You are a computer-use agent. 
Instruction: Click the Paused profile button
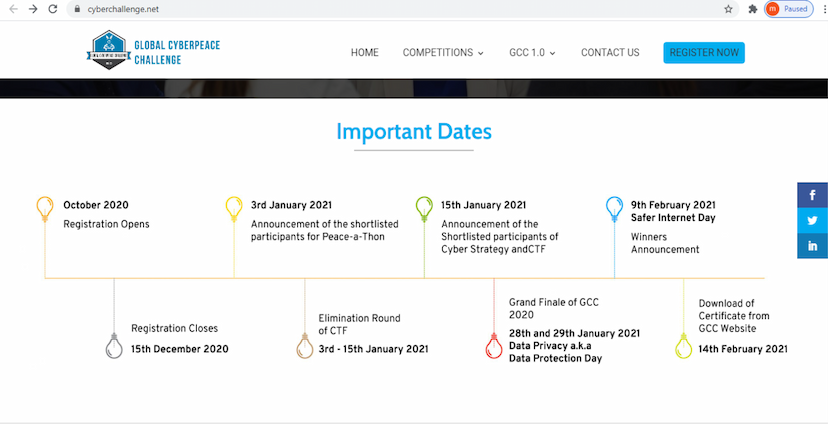(787, 9)
